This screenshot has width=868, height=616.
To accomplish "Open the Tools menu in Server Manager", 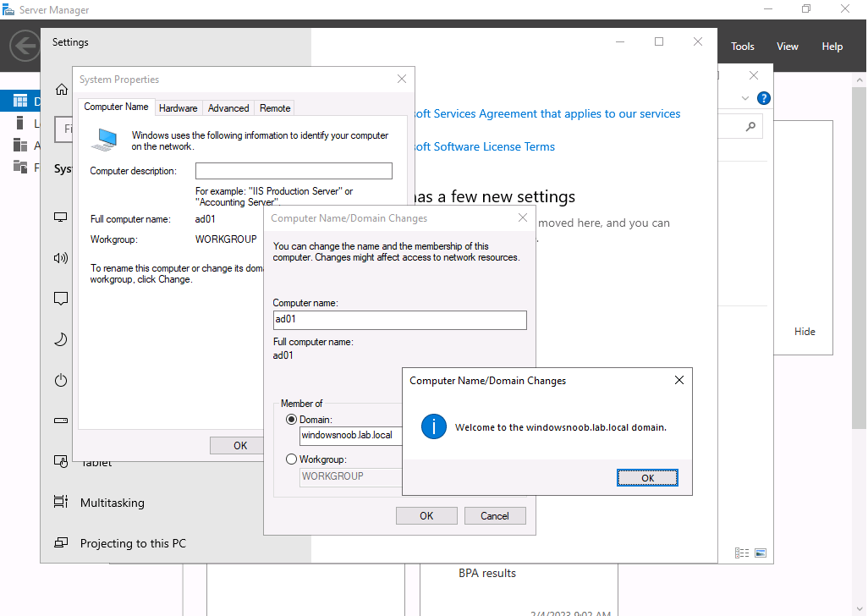I will coord(742,47).
